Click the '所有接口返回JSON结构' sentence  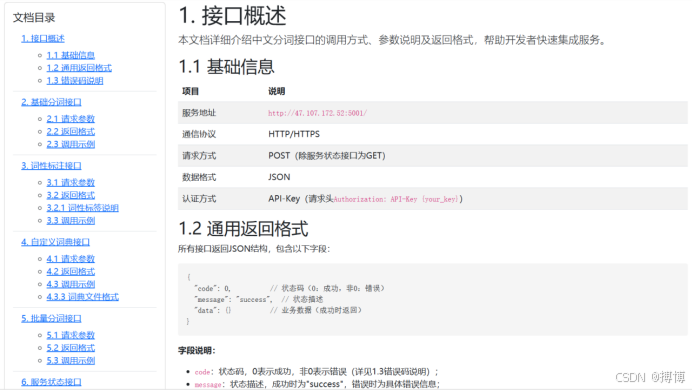[254, 249]
